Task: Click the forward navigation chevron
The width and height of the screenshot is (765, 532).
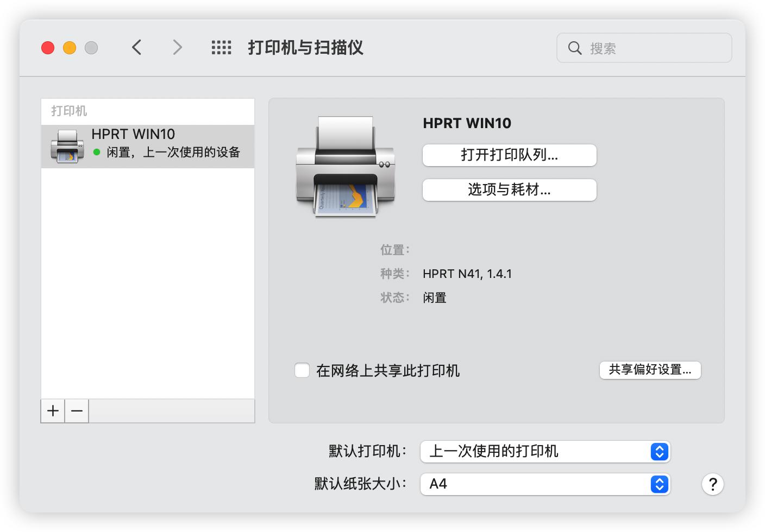Action: coord(177,48)
